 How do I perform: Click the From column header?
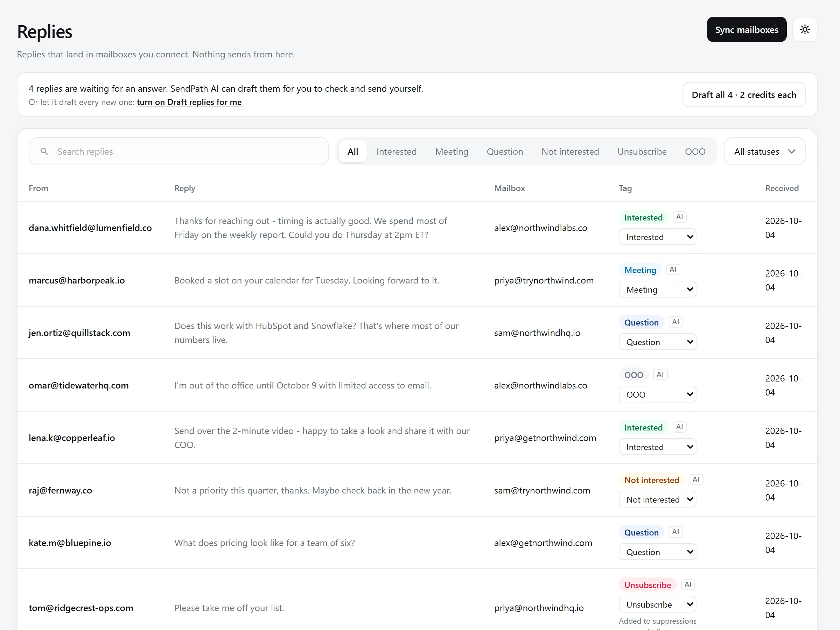click(x=38, y=188)
